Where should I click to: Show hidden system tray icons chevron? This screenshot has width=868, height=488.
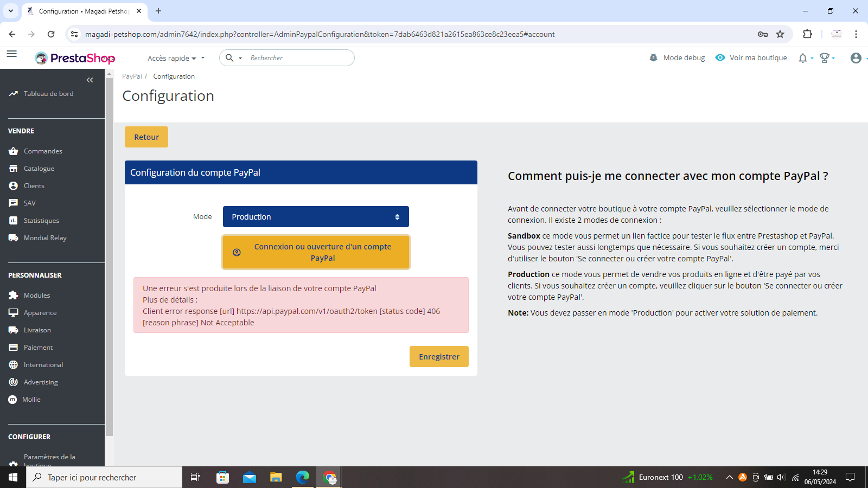pyautogui.click(x=730, y=477)
